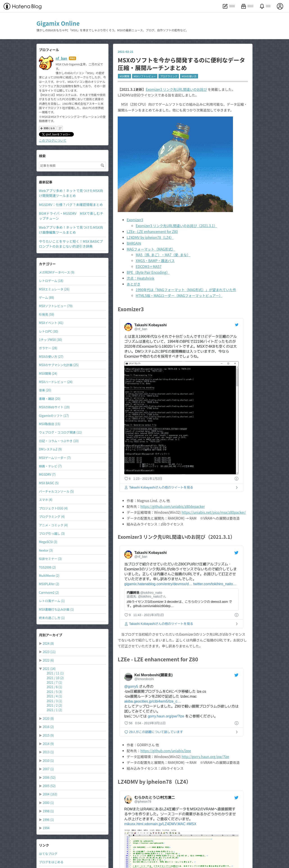Open info icon on March 1 tweet
289x868 pixels.
coord(237,615)
